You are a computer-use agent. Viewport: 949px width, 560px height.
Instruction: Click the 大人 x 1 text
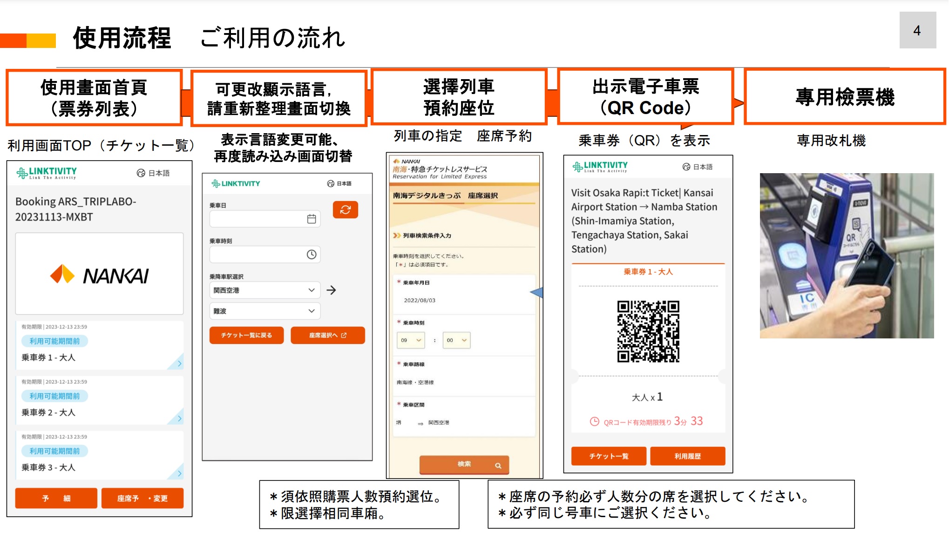[x=647, y=397]
